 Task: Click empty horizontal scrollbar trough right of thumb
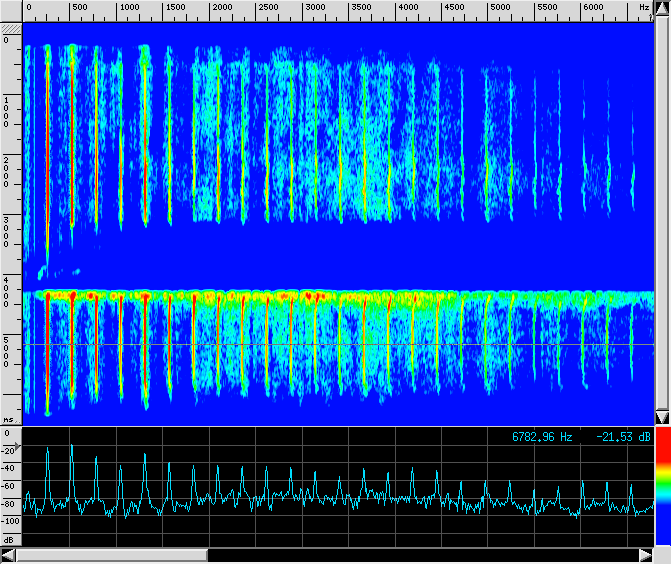click(x=420, y=555)
